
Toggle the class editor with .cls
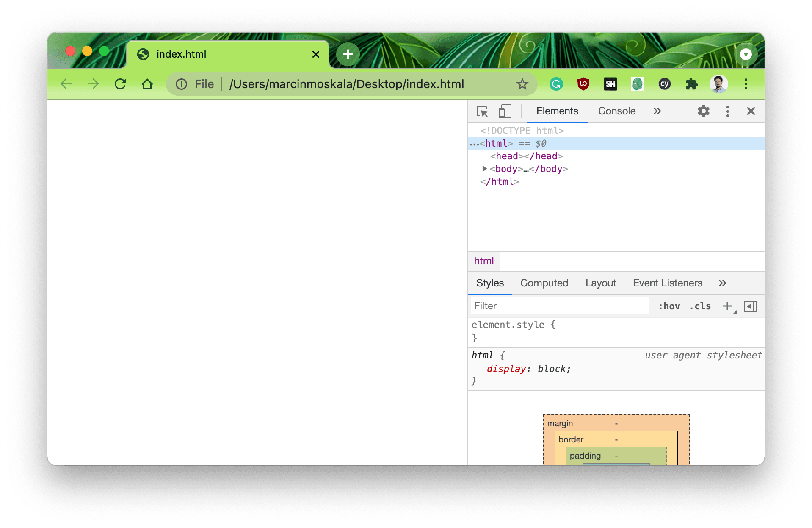700,306
